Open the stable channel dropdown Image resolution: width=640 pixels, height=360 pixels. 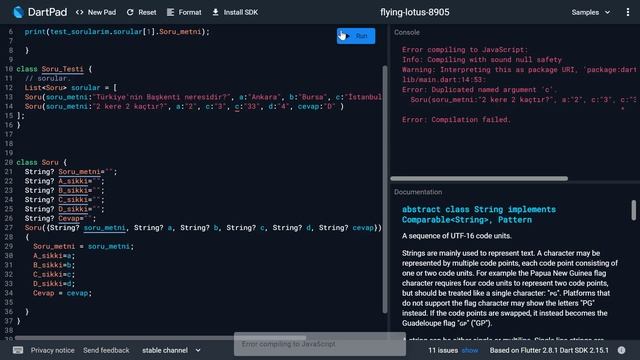point(171,350)
